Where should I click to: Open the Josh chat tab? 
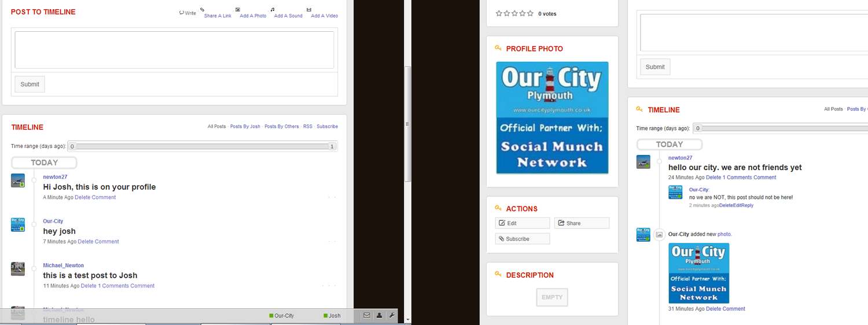point(332,316)
